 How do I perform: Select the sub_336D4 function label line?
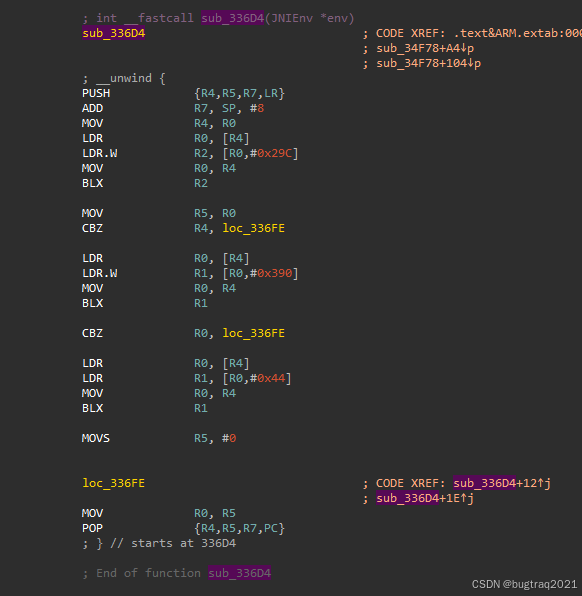113,33
